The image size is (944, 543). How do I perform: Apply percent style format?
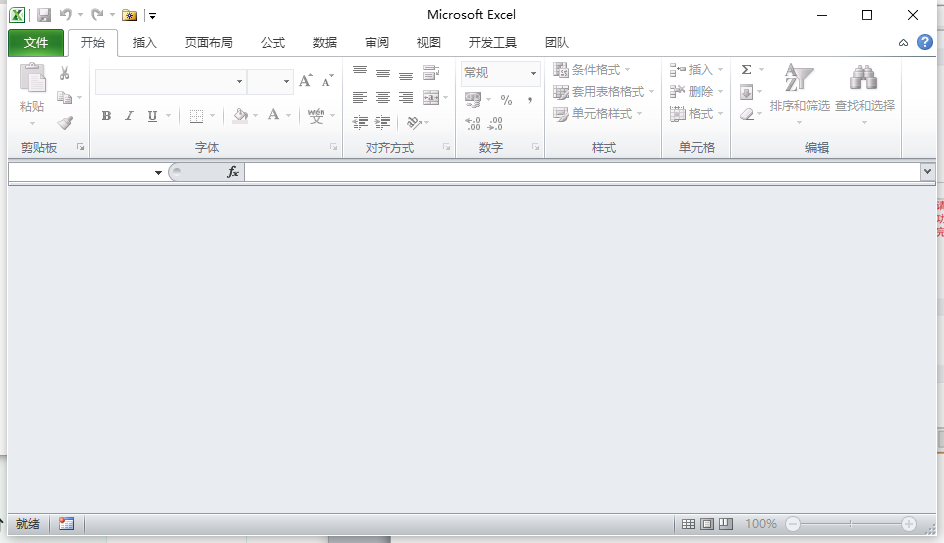click(506, 100)
